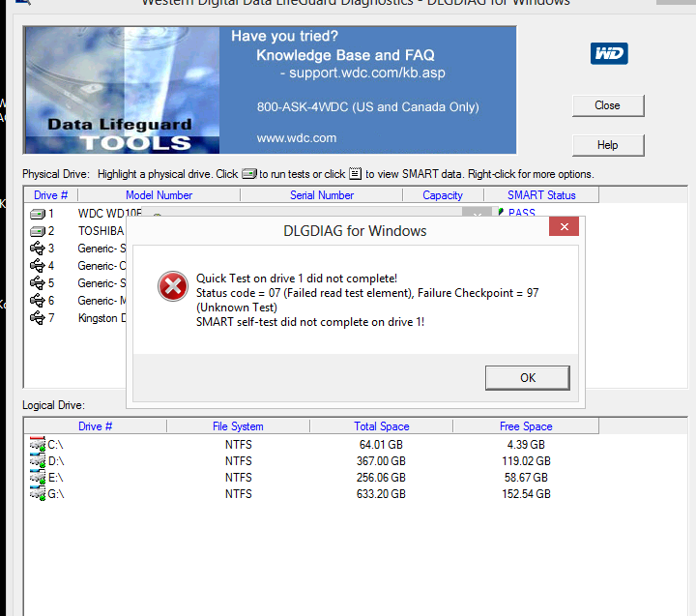The height and width of the screenshot is (616, 696).
Task: Click 633.20 GB total space value
Action: point(381,494)
